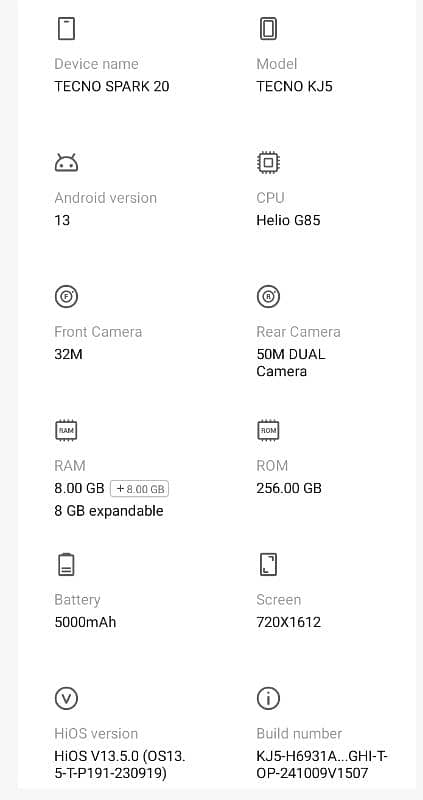Select the Front Camera icon
This screenshot has width=423, height=800.
coord(66,296)
